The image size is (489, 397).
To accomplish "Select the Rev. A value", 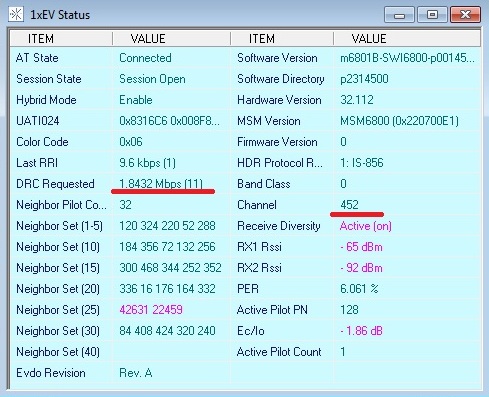I will tap(136, 373).
